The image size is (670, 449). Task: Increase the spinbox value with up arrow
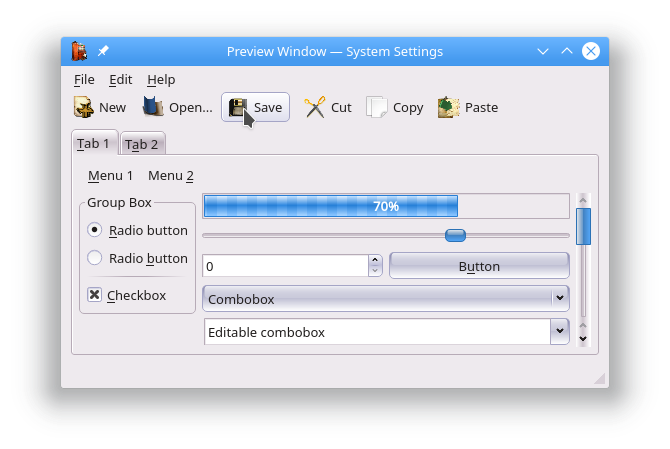[375, 260]
